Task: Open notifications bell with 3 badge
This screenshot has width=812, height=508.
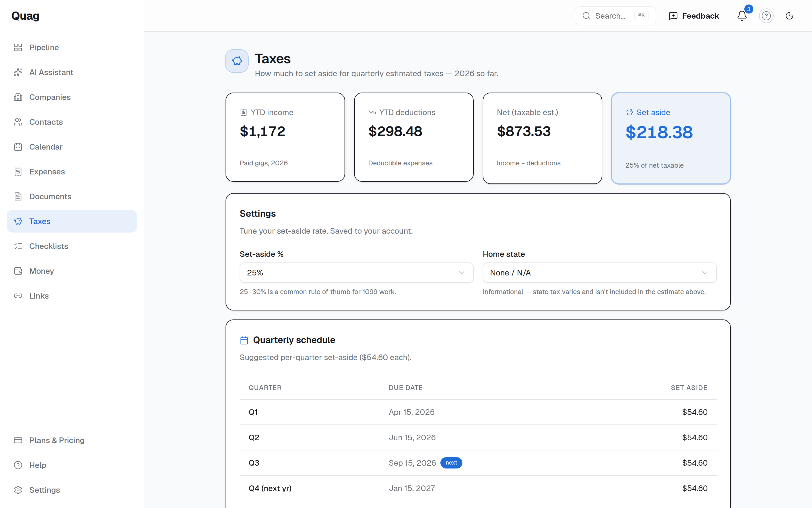Action: [742, 16]
